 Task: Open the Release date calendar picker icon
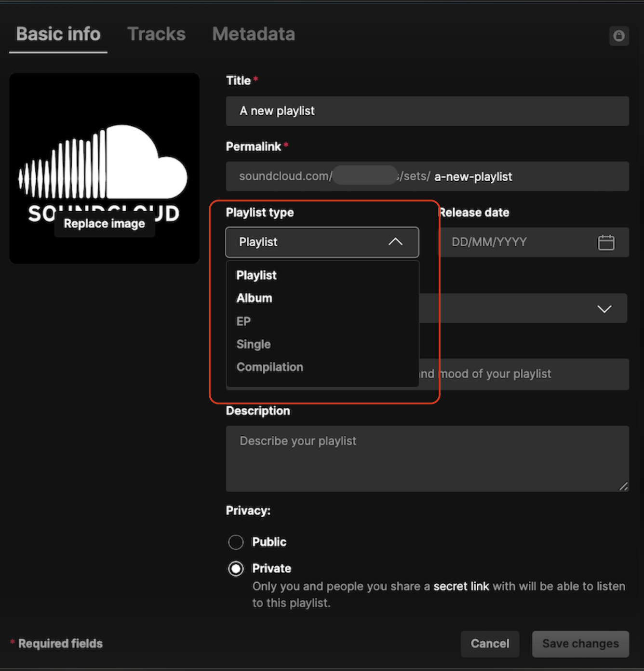click(606, 242)
